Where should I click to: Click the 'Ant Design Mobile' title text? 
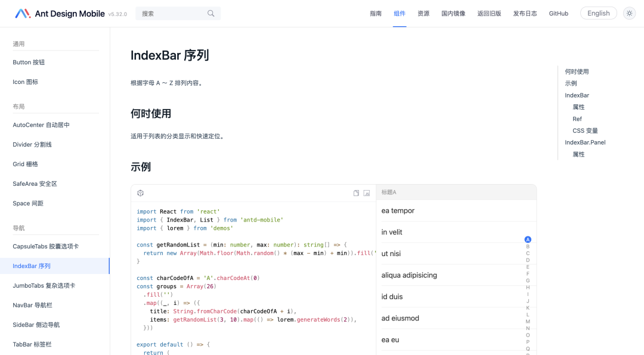pos(70,14)
